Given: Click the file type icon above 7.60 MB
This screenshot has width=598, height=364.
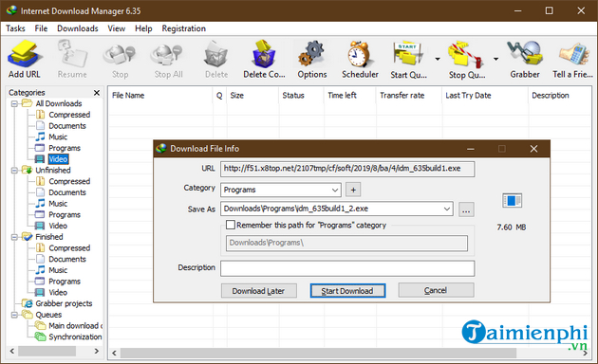Looking at the screenshot, I should [512, 200].
